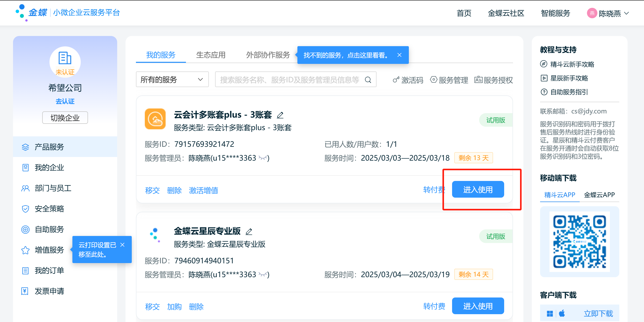Focus the service name search field
644x322 pixels.
(289, 80)
